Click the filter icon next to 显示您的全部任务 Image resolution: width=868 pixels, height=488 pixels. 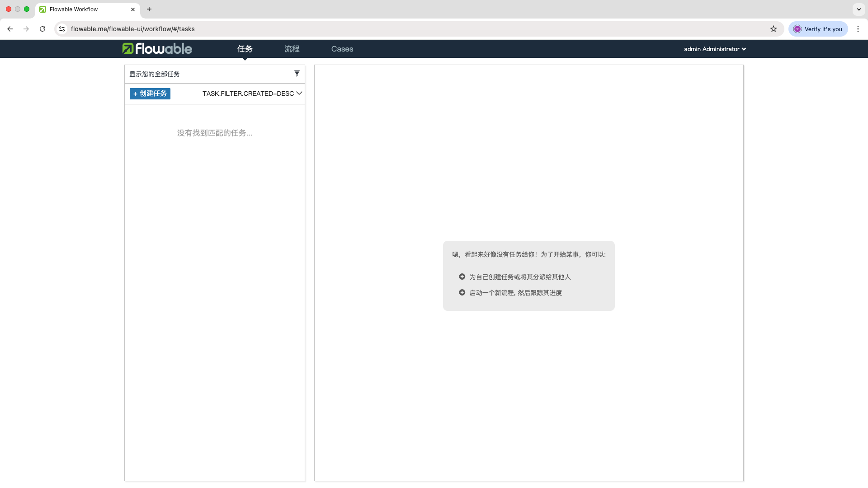[297, 73]
